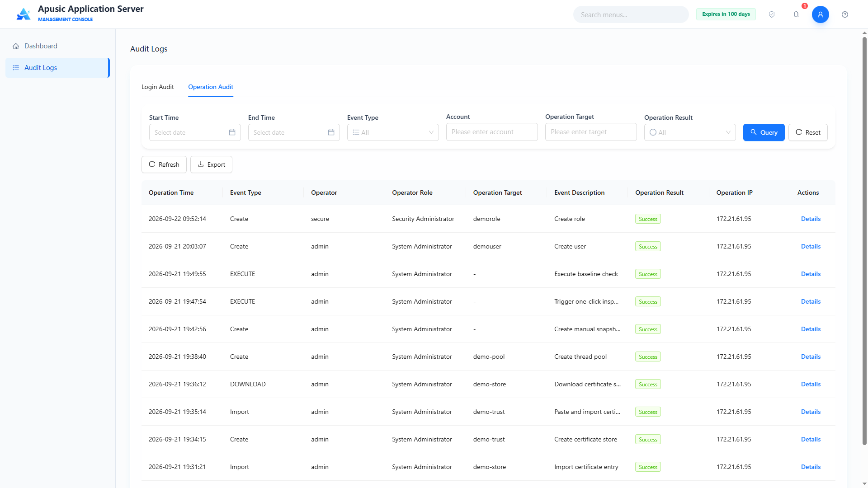View Details for demorole Create role entry

click(x=811, y=219)
